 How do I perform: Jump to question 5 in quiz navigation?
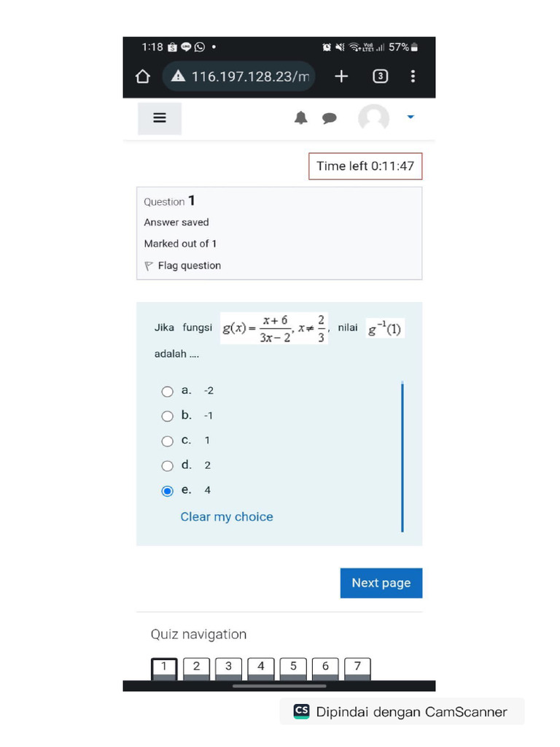(x=293, y=667)
